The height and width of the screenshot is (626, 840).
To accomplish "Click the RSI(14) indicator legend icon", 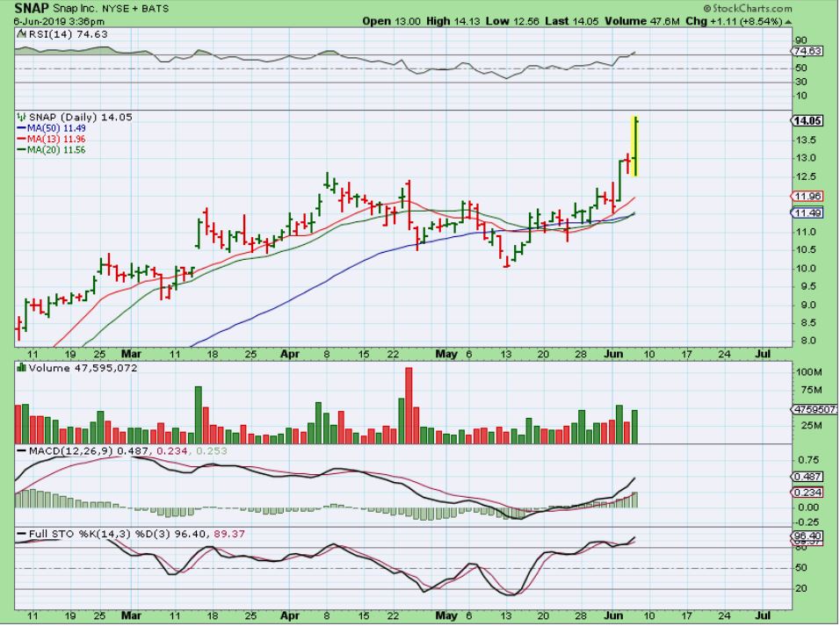I will point(21,33).
